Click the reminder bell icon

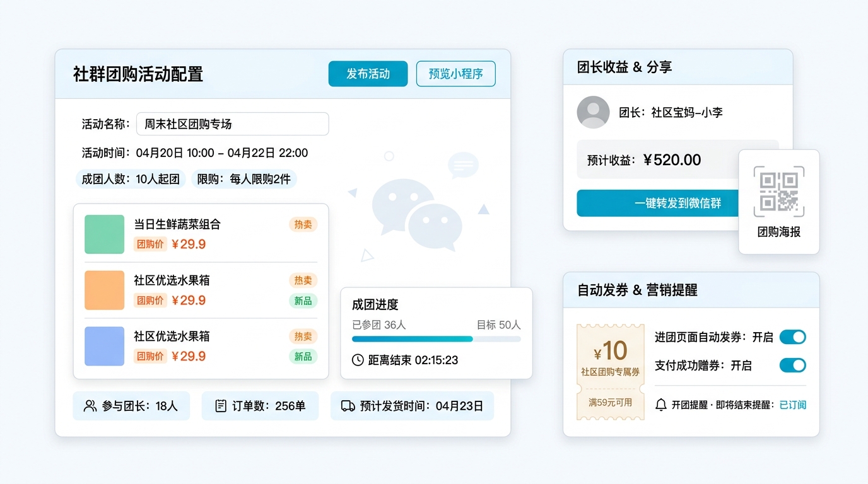pyautogui.click(x=660, y=405)
